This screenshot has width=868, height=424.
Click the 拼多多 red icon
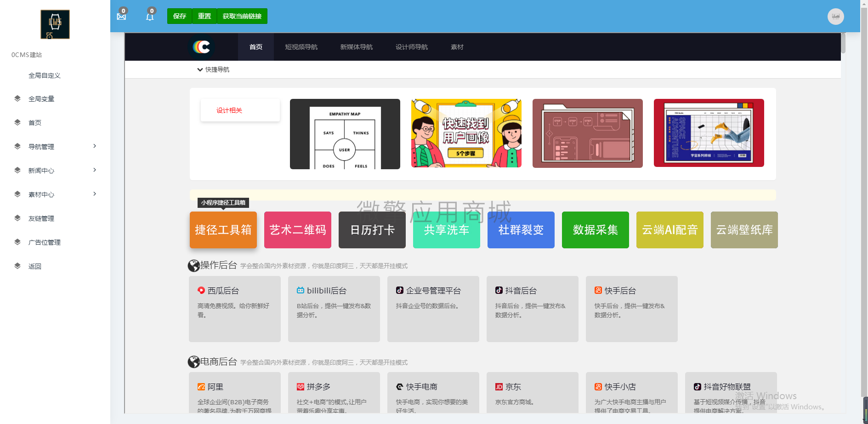tap(301, 387)
